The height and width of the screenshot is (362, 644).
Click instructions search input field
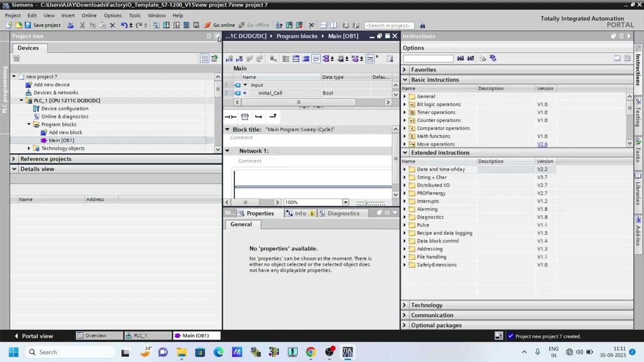[428, 59]
